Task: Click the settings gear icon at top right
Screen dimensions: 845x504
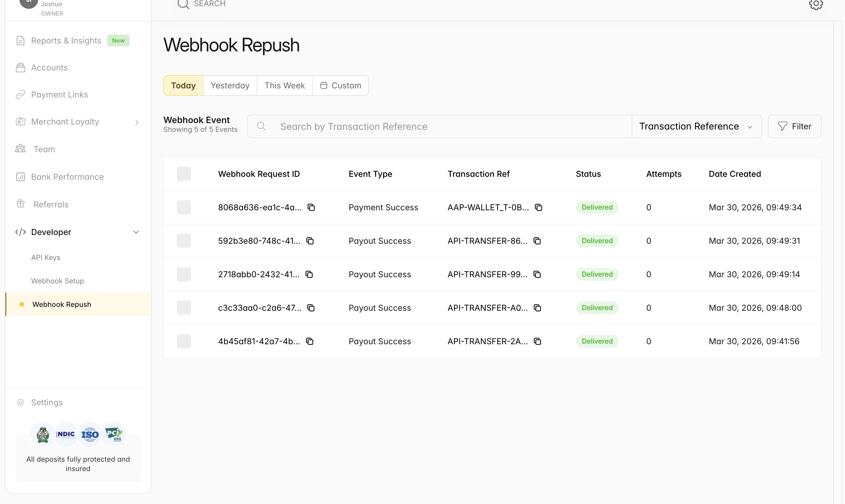Action: [x=816, y=4]
